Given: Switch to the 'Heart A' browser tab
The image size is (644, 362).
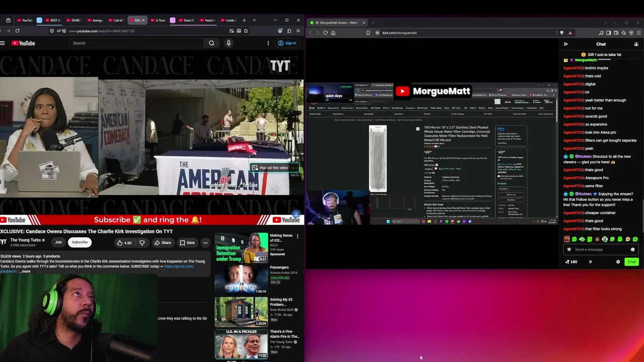Looking at the screenshot, I should click(207, 20).
